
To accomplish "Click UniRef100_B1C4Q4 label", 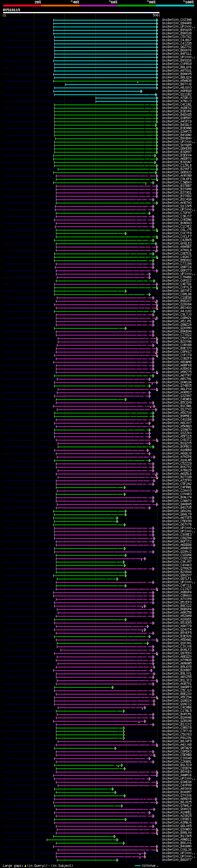I will point(177,199).
